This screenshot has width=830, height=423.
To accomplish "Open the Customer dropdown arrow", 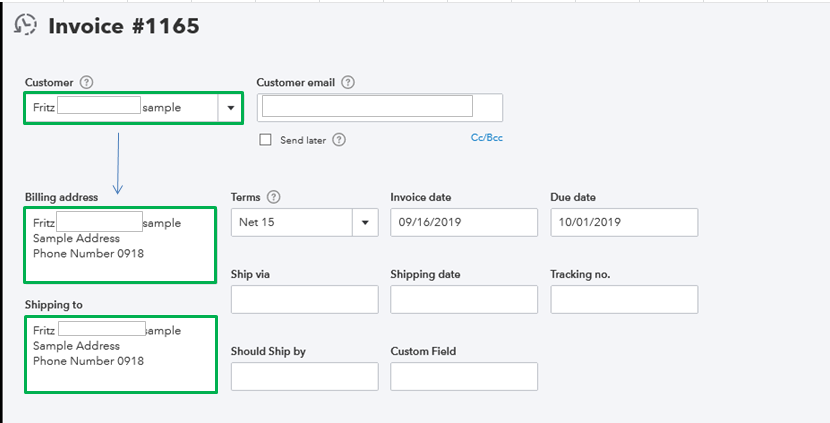I will point(231,107).
